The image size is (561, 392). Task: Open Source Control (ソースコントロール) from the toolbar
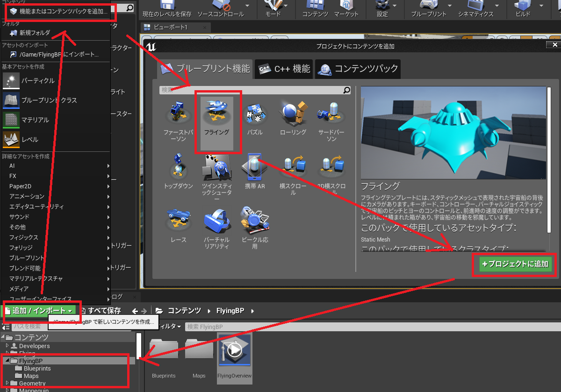click(221, 5)
